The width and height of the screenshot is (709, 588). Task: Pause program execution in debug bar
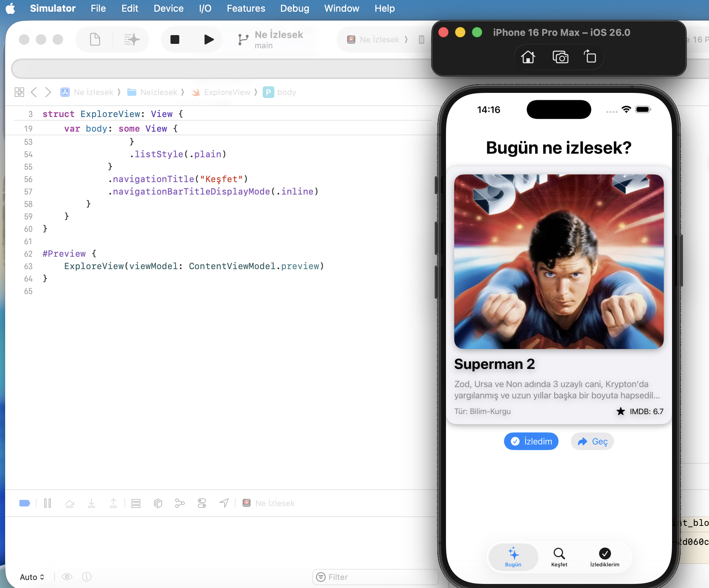pyautogui.click(x=48, y=503)
